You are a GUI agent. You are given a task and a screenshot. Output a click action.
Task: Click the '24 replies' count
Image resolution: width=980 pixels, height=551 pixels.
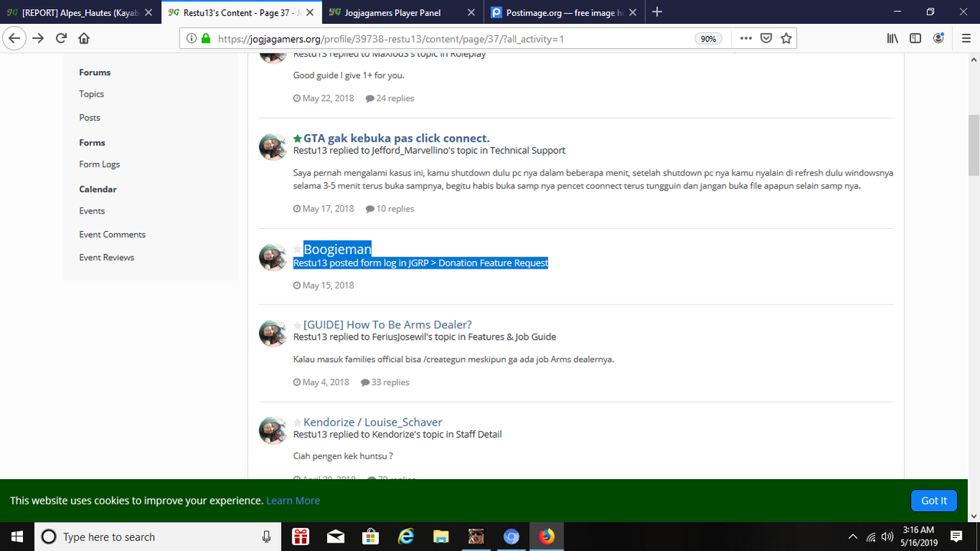click(390, 99)
